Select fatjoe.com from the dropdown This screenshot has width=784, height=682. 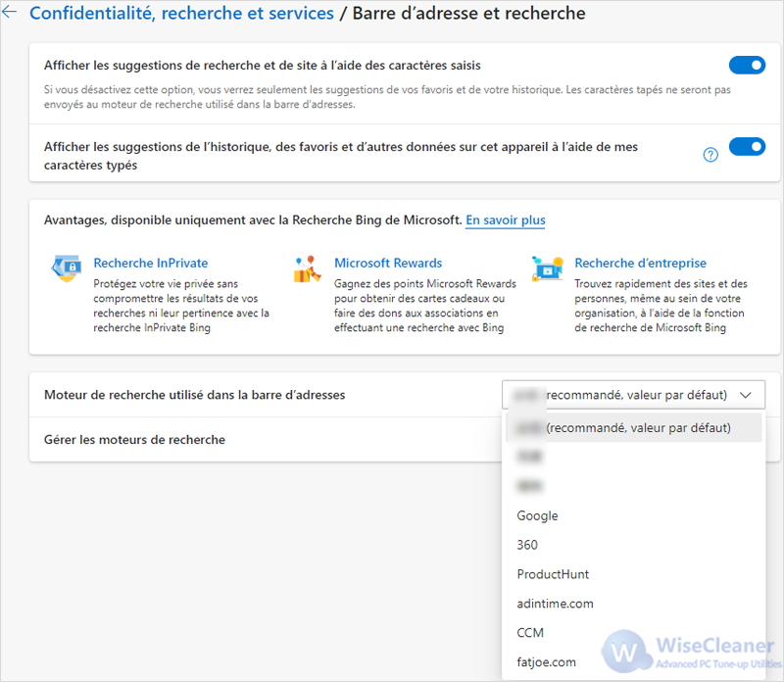click(x=633, y=662)
